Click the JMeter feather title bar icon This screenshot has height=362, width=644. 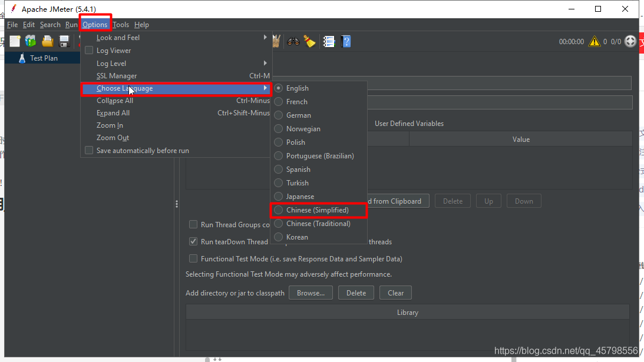pyautogui.click(x=14, y=9)
